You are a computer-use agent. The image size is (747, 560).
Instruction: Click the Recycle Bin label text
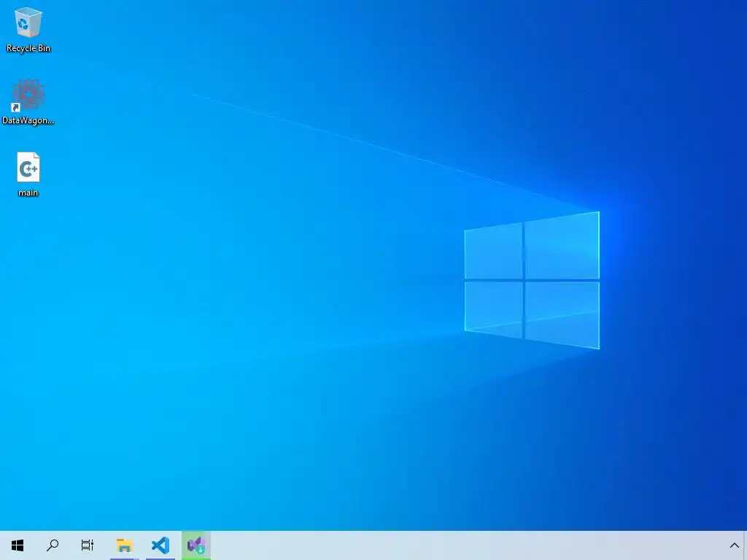click(28, 48)
